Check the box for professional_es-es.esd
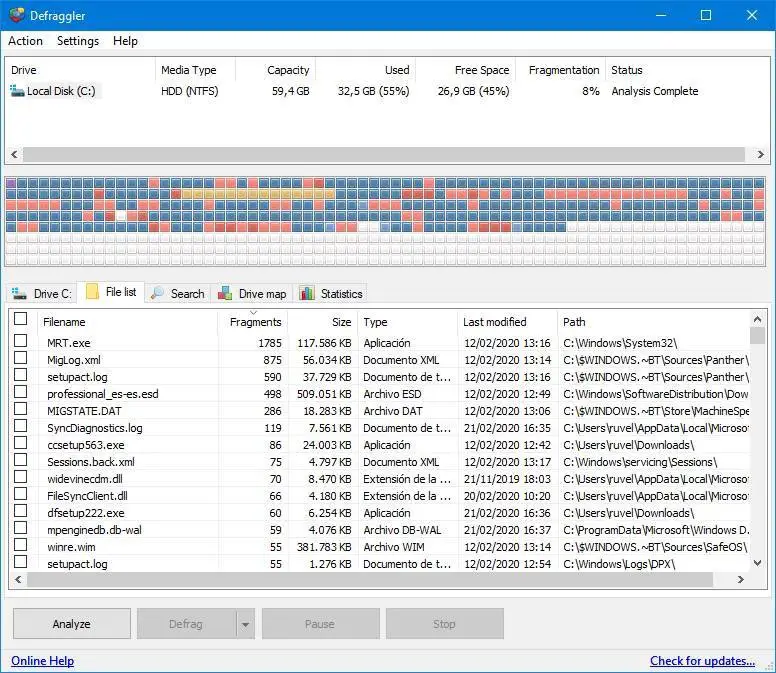This screenshot has width=776, height=673. tap(20, 392)
